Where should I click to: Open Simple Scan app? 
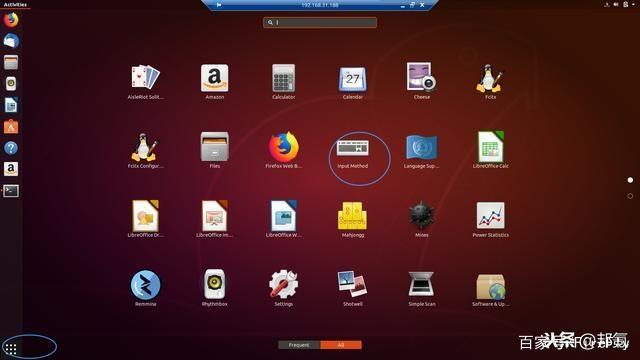coord(422,288)
